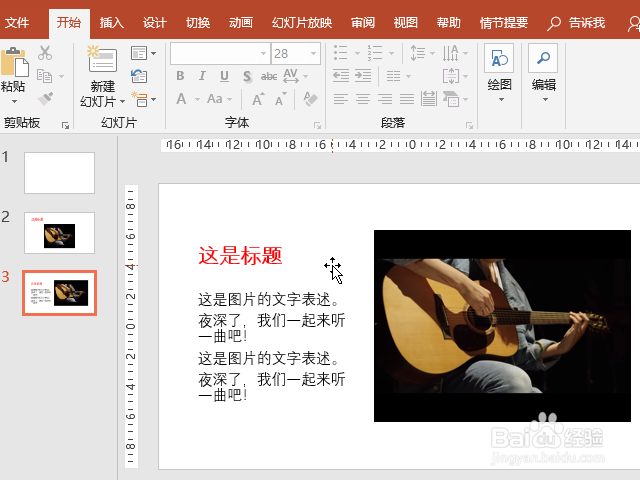Switch to the Transitions (切换) tab

click(x=198, y=23)
